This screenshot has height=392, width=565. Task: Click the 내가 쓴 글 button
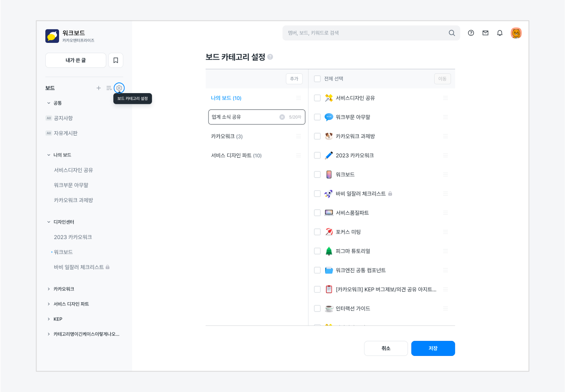coord(76,60)
